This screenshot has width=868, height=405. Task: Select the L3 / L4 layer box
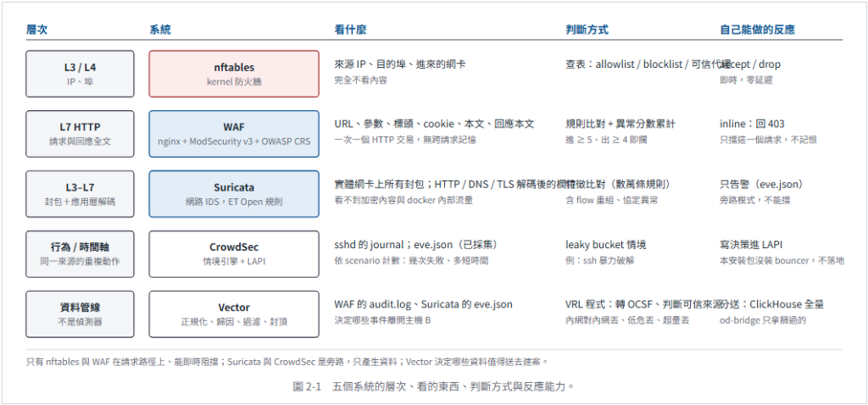point(80,75)
